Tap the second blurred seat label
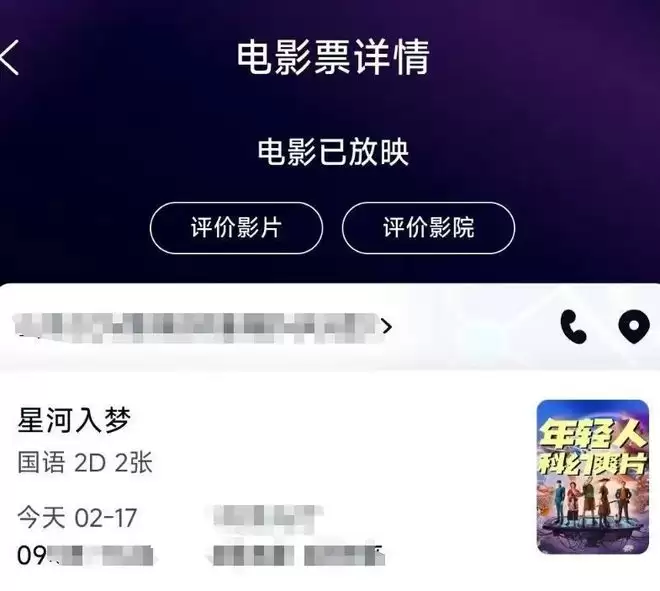The height and width of the screenshot is (591, 660). tap(344, 556)
